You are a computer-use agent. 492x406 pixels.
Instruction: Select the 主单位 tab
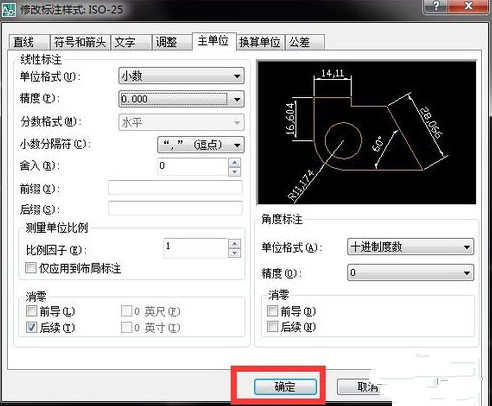point(214,41)
